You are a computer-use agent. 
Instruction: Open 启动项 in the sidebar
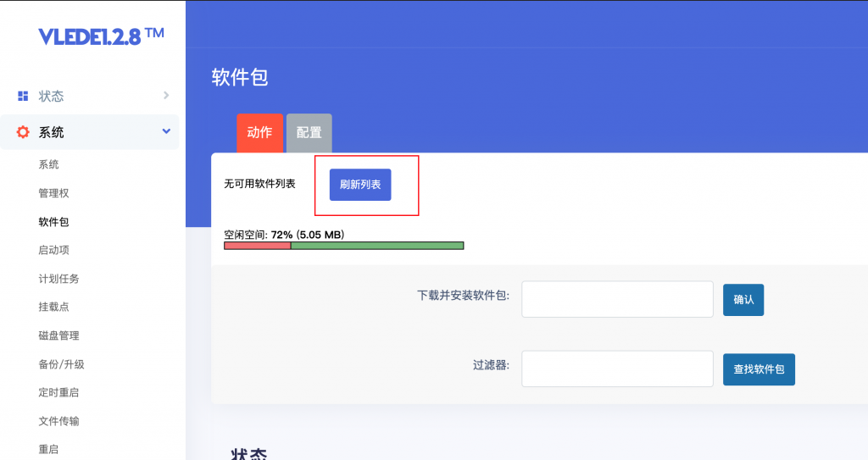click(53, 250)
